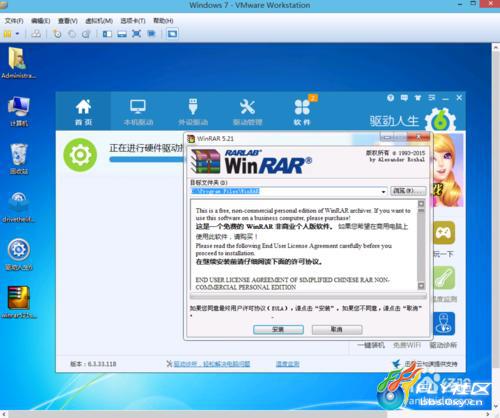Click license text scrollbar up arrow

[x=421, y=203]
